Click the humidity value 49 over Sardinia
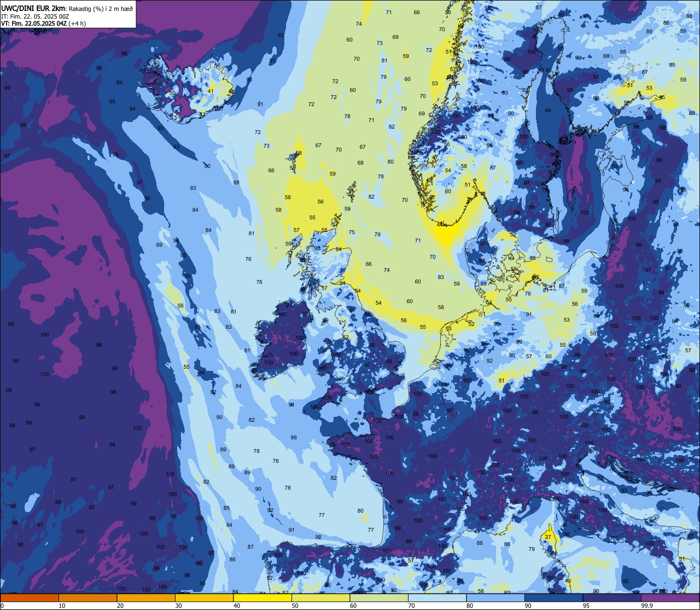Screen dimensions: 700x610 click(568, 581)
